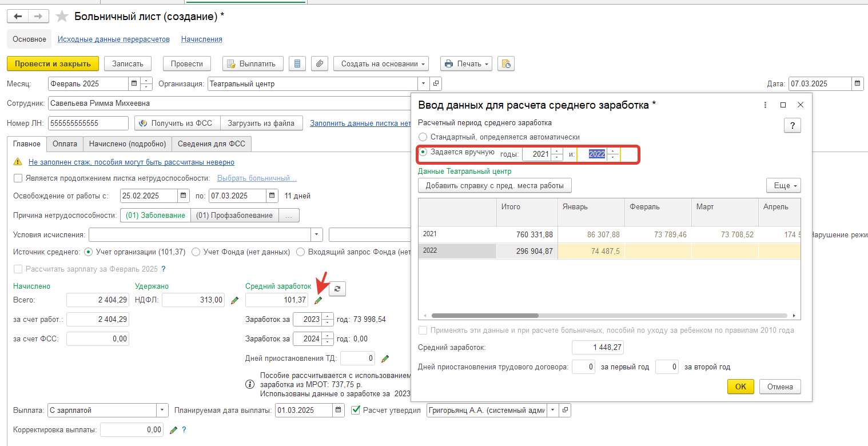Click Добавить справку с пред. места работы

tap(495, 185)
